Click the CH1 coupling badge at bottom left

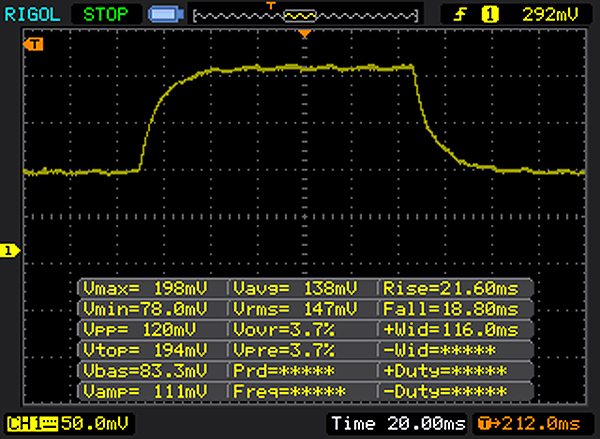click(33, 424)
